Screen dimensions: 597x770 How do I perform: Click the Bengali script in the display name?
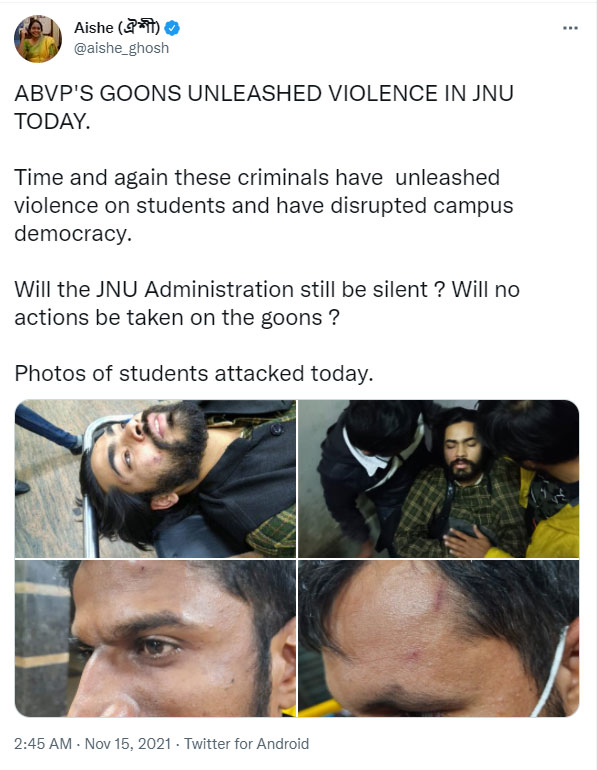click(139, 28)
